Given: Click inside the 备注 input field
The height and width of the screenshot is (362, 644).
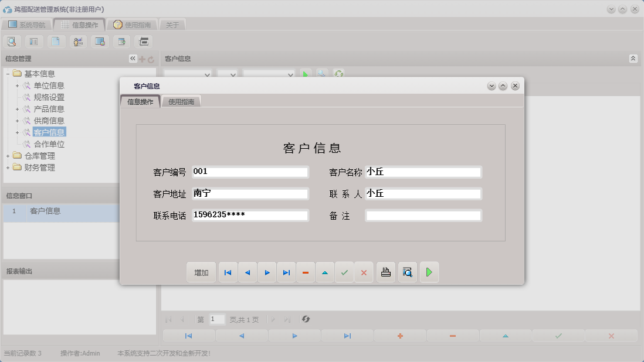Looking at the screenshot, I should coord(422,215).
